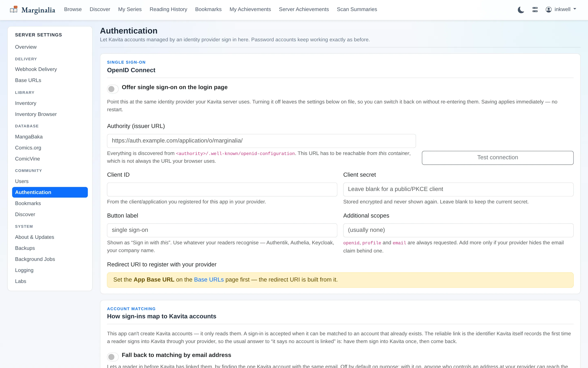Click the SINGLE SIGN-ON section label
The image size is (588, 368).
[126, 62]
